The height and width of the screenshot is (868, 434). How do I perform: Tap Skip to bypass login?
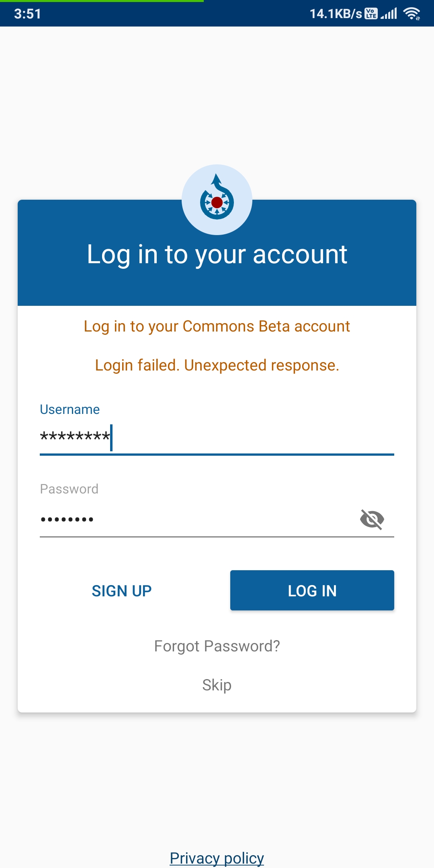[217, 684]
